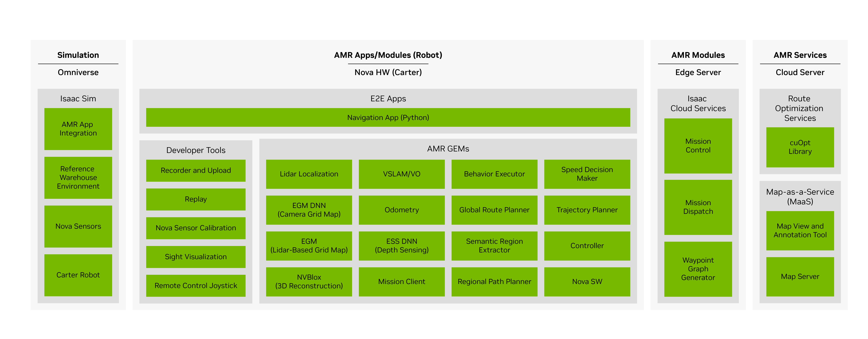Viewport: 868px width, 339px height.
Task: Click ESS DNN (Depth Sensing) block
Action: coord(402,246)
